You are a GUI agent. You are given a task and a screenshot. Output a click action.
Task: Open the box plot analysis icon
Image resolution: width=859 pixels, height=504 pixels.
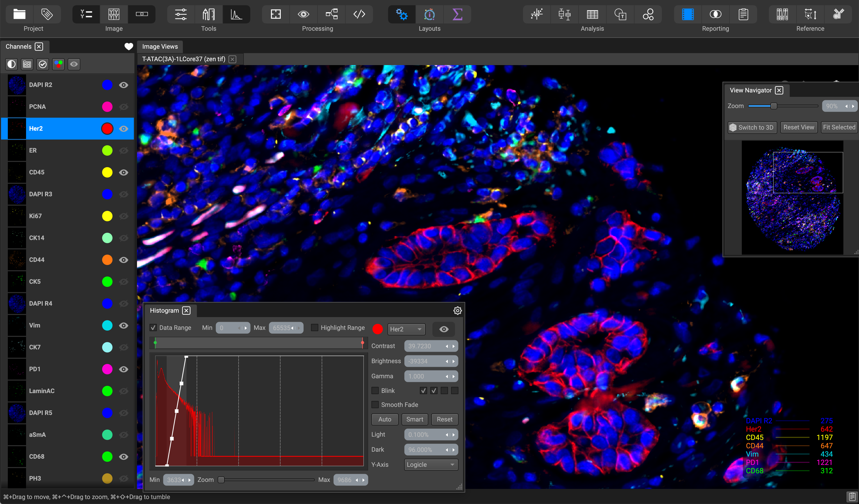pyautogui.click(x=564, y=14)
